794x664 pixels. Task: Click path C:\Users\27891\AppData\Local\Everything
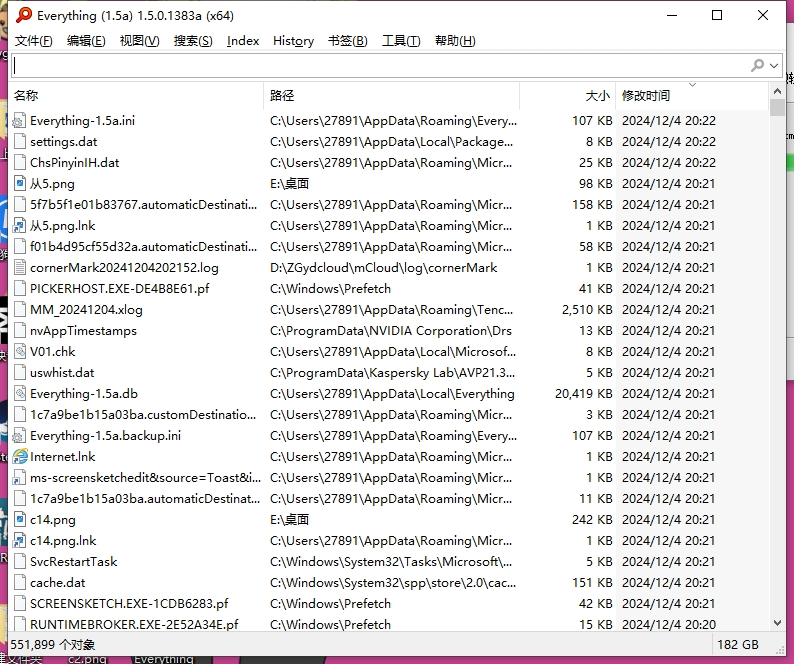pyautogui.click(x=392, y=394)
